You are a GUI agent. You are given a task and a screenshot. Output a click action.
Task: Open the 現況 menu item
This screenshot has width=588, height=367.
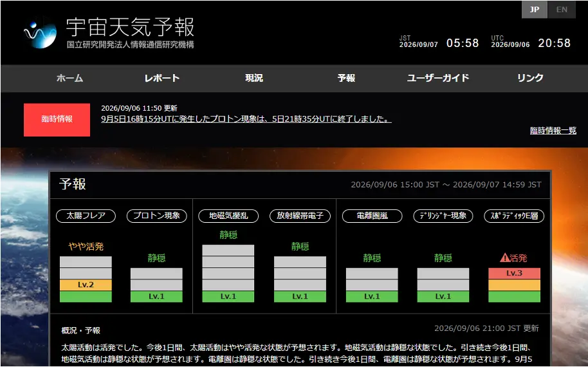pos(254,78)
